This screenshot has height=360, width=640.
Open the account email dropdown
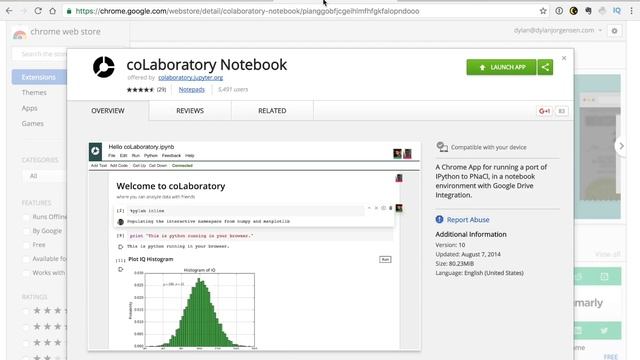click(558, 30)
